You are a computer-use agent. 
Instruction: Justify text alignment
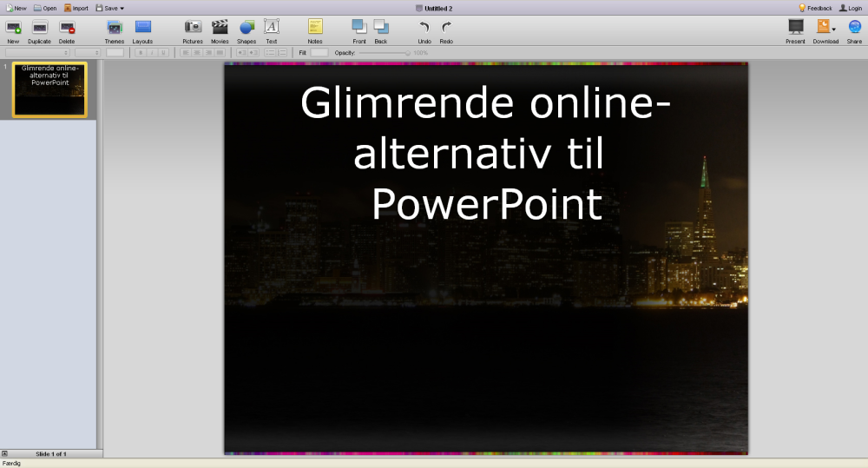(220, 53)
